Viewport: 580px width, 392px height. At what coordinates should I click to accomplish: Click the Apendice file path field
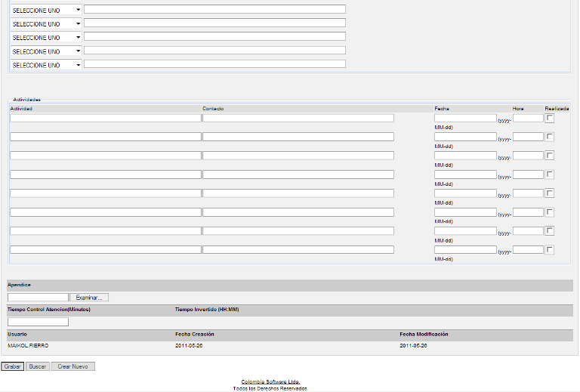[x=38, y=298]
